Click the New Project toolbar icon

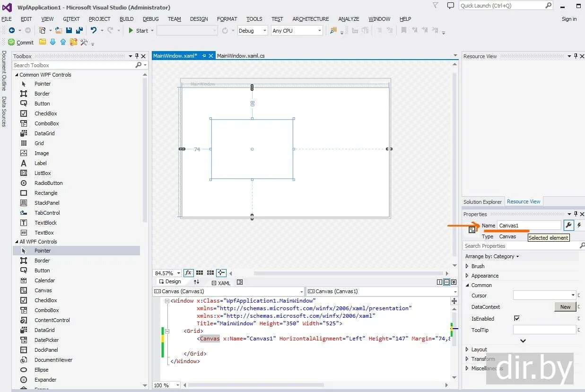pyautogui.click(x=42, y=30)
